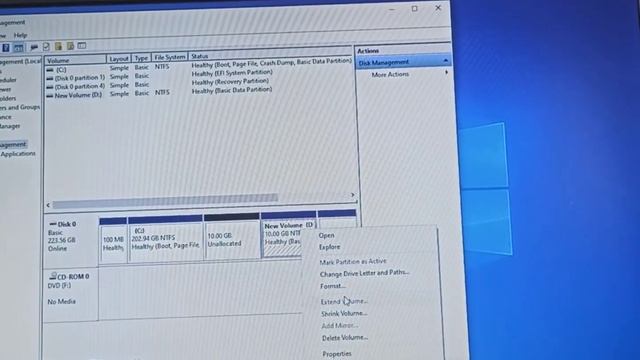Collapse the Disk Management actions section
The image size is (640, 360).
click(x=446, y=61)
